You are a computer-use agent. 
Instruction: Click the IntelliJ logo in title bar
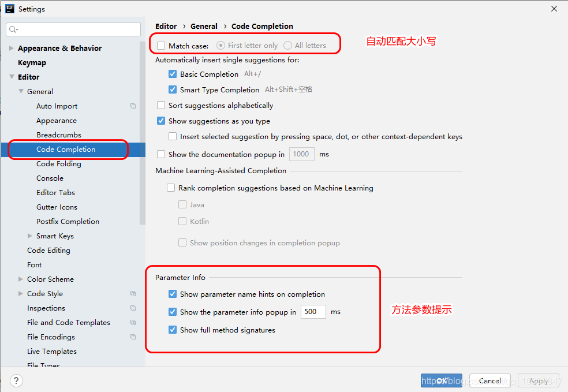pyautogui.click(x=10, y=9)
